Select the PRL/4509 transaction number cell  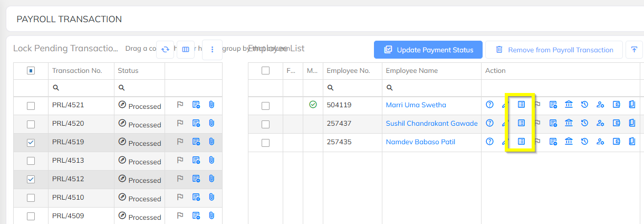[x=81, y=216]
